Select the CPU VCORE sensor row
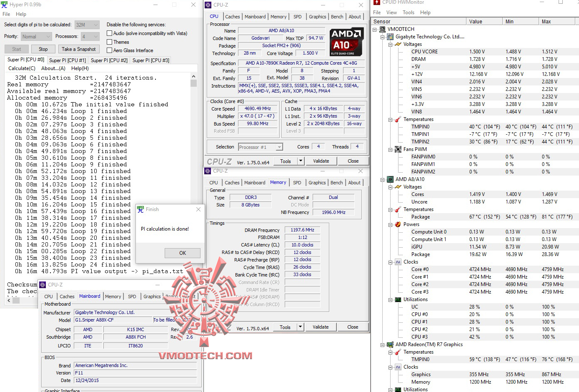The image size is (579, 392). pyautogui.click(x=494, y=52)
